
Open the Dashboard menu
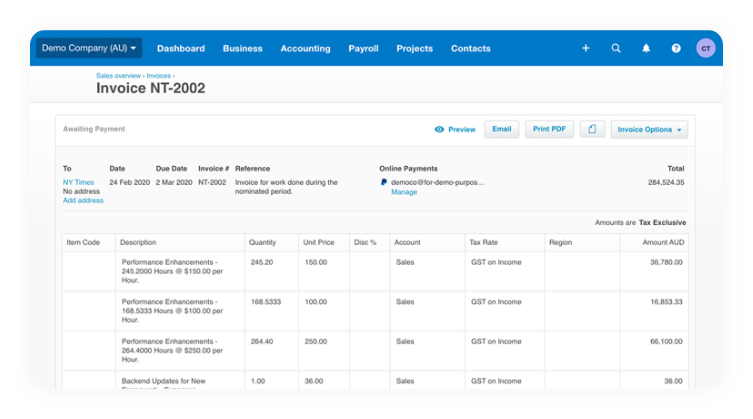[x=181, y=49]
